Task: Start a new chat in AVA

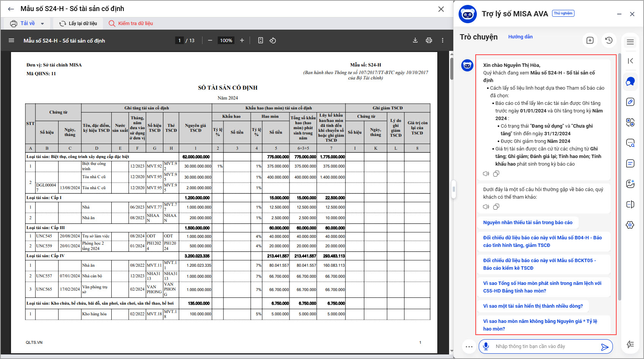Action: [590, 40]
